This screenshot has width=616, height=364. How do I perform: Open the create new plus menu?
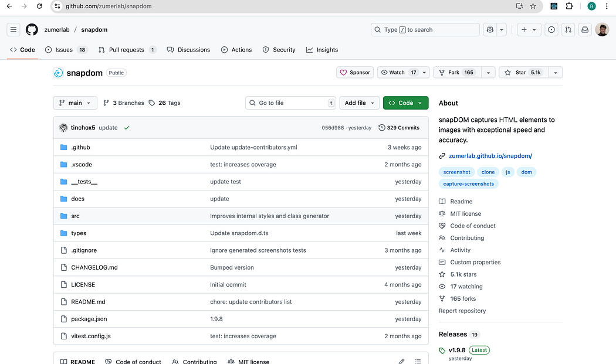tap(529, 29)
